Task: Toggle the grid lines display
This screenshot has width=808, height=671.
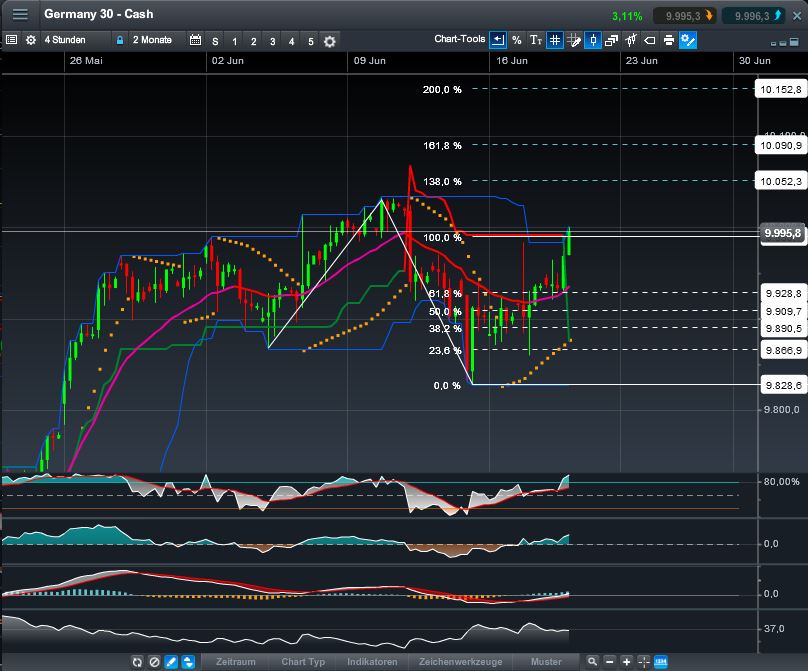Action: coord(555,40)
